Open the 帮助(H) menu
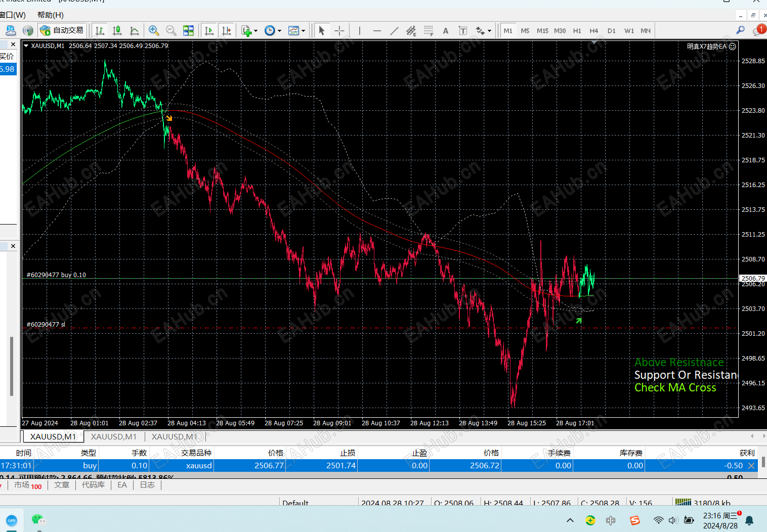 tap(50, 15)
